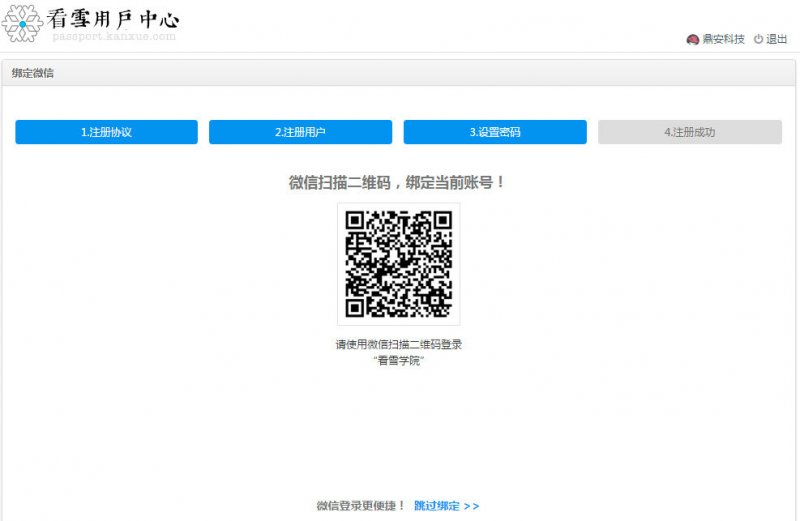Image resolution: width=800 pixels, height=521 pixels.
Task: Select the 3.设置密码 step
Action: coord(495,132)
